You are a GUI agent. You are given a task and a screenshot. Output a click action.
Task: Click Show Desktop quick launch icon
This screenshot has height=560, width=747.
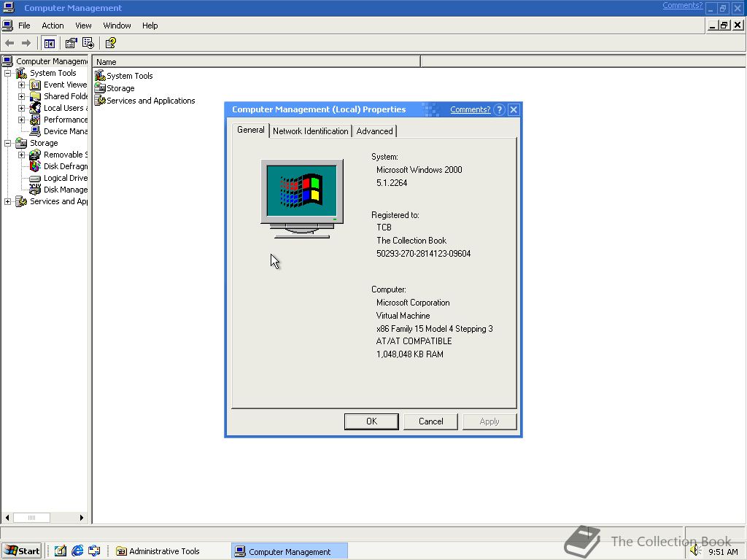pyautogui.click(x=94, y=551)
